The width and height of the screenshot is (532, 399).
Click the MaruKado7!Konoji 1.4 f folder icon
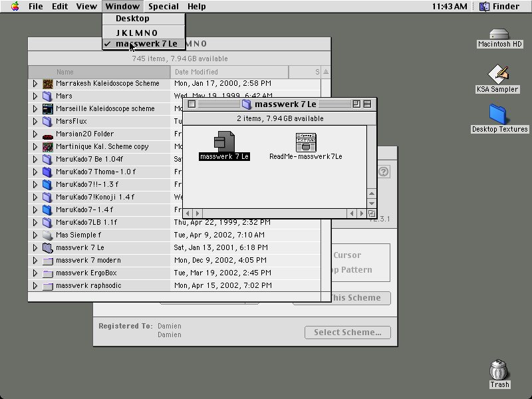pyautogui.click(x=48, y=198)
